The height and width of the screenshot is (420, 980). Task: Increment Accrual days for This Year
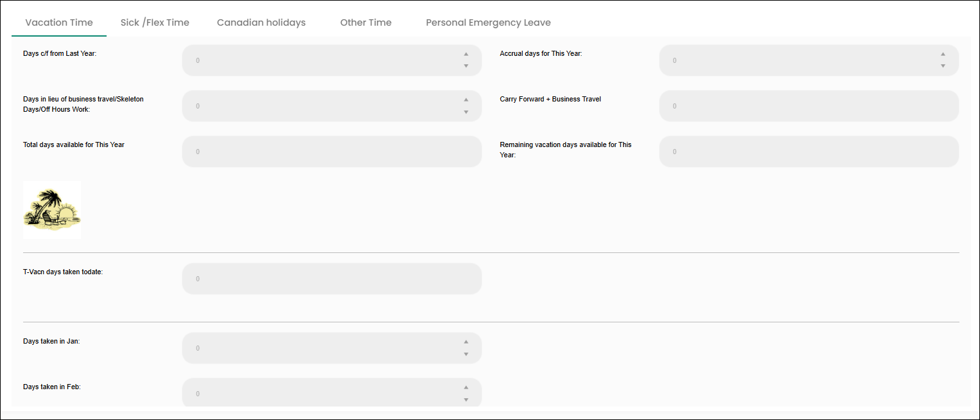943,55
